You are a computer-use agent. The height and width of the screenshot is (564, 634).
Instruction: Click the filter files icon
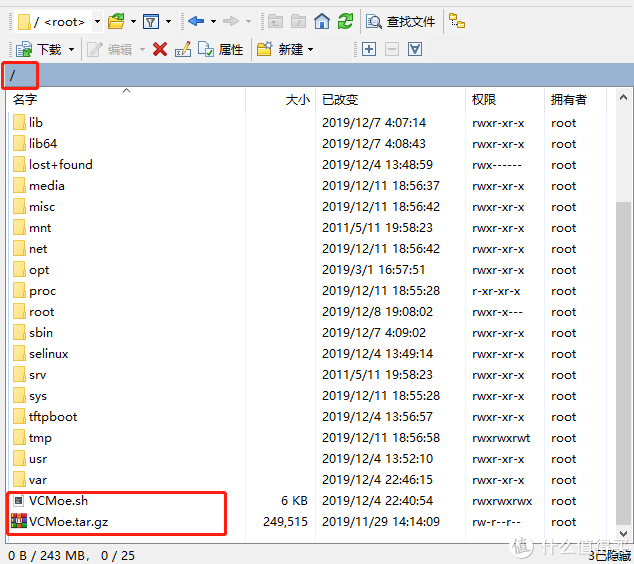pos(151,21)
